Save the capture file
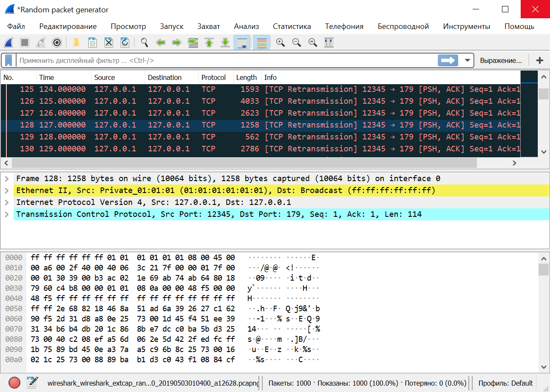The height and width of the screenshot is (392, 550). pyautogui.click(x=92, y=43)
